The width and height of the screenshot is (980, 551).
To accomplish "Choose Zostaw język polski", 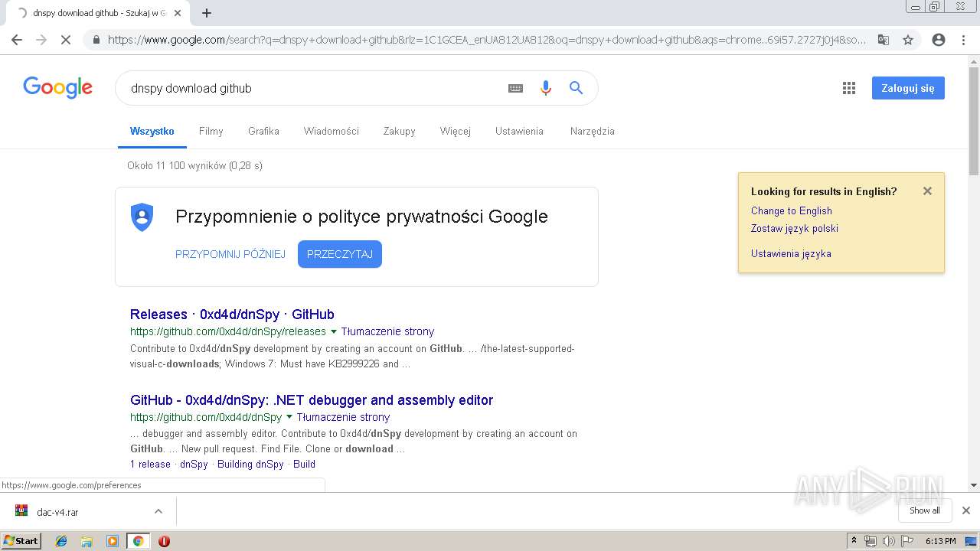I will (x=795, y=228).
